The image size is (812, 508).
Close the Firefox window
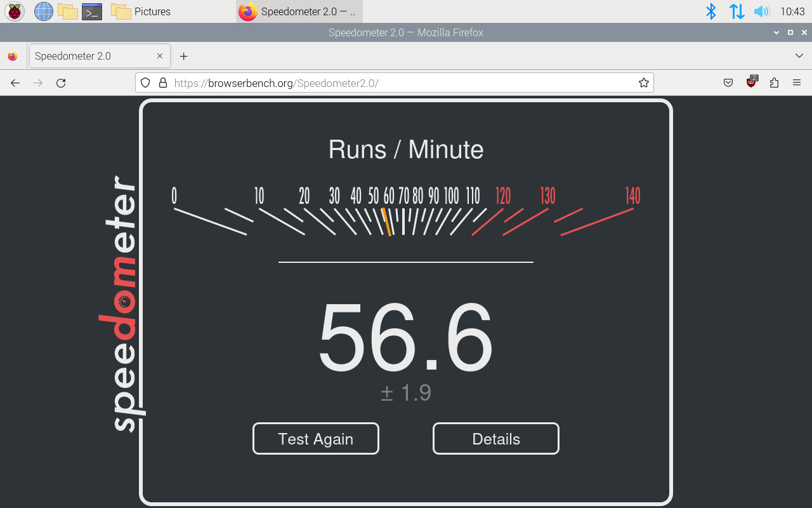803,32
